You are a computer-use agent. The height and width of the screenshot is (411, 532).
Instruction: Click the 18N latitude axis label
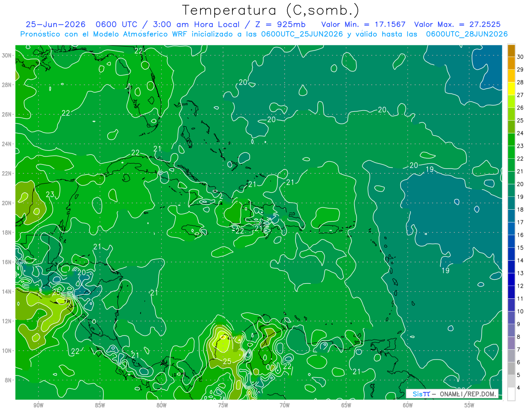(7, 232)
